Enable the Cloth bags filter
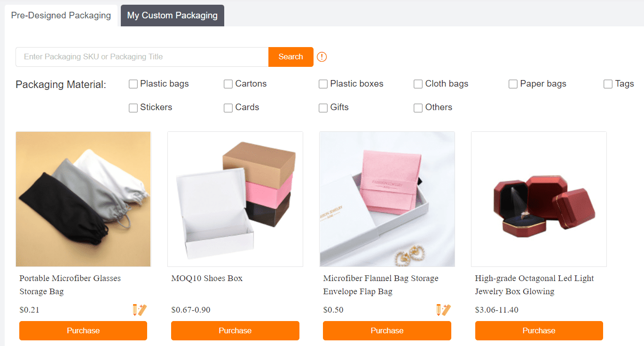Viewport: 644px width, 346px height. click(x=418, y=84)
